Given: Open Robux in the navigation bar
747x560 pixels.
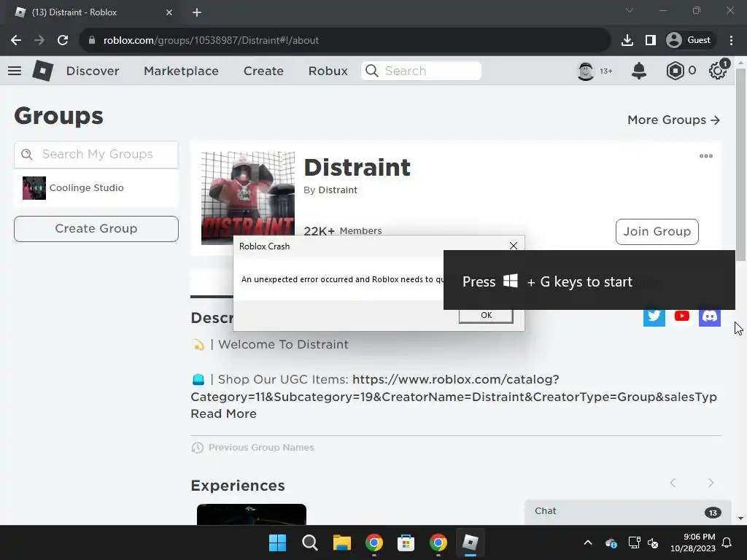Looking at the screenshot, I should tap(328, 71).
